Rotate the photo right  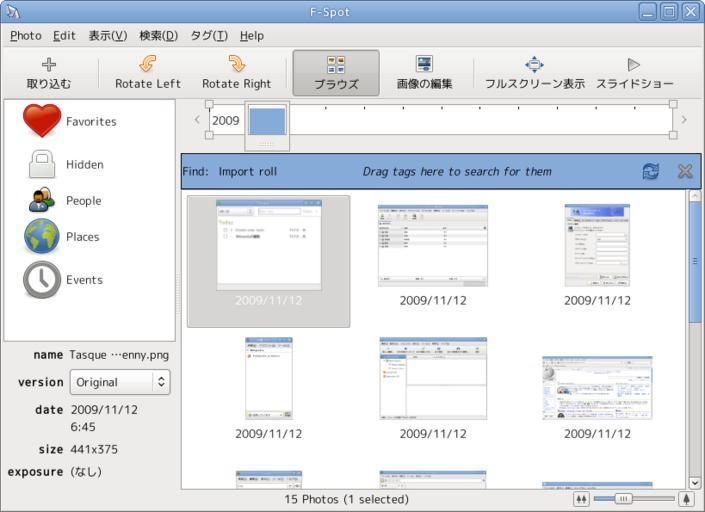point(236,65)
